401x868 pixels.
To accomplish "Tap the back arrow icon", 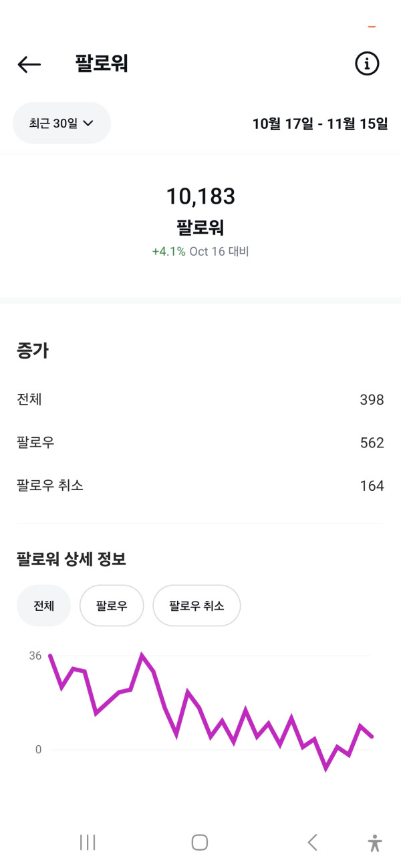I will point(29,64).
